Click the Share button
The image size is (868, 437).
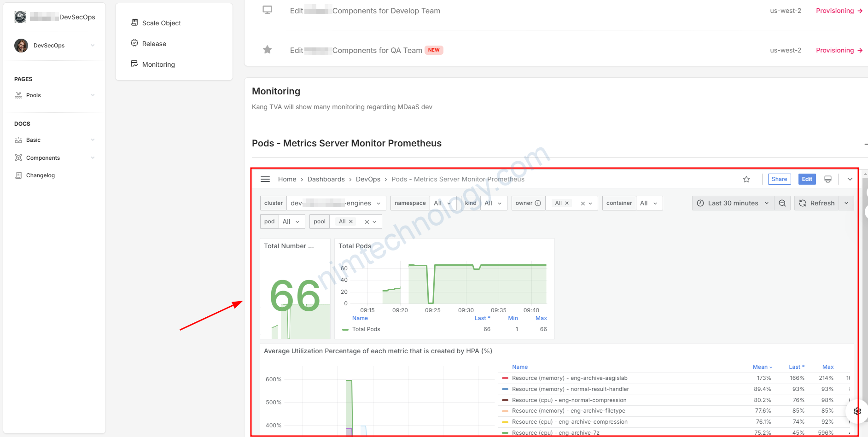click(779, 179)
